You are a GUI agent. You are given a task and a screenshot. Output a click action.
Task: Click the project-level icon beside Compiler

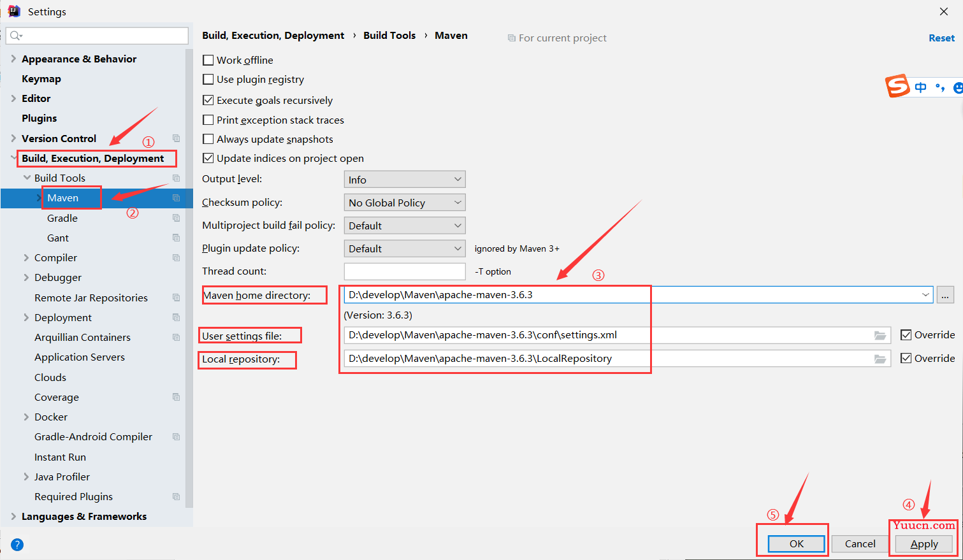(177, 257)
